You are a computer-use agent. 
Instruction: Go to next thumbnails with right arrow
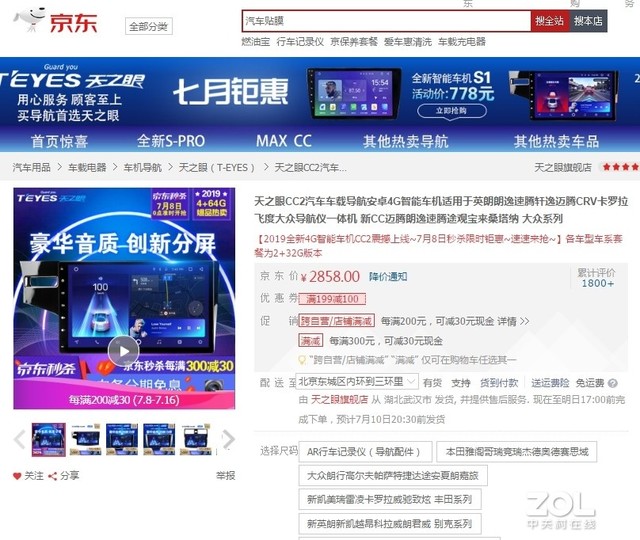229,440
